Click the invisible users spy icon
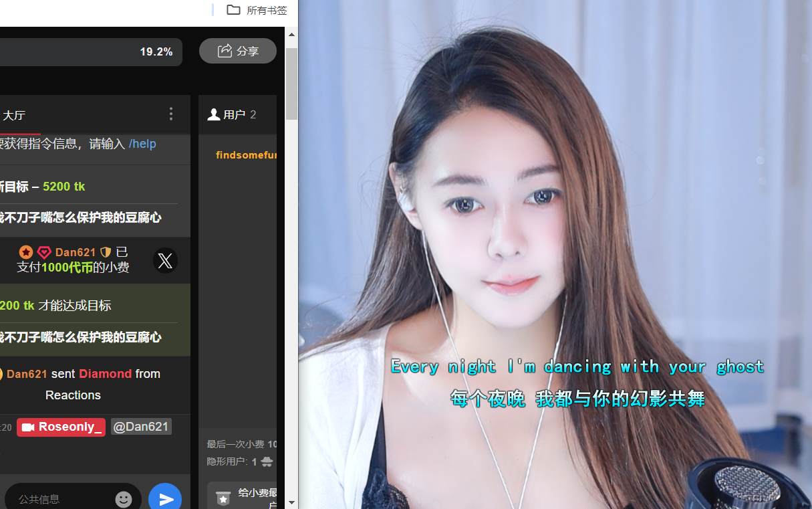Image resolution: width=812 pixels, height=509 pixels. [x=267, y=462]
